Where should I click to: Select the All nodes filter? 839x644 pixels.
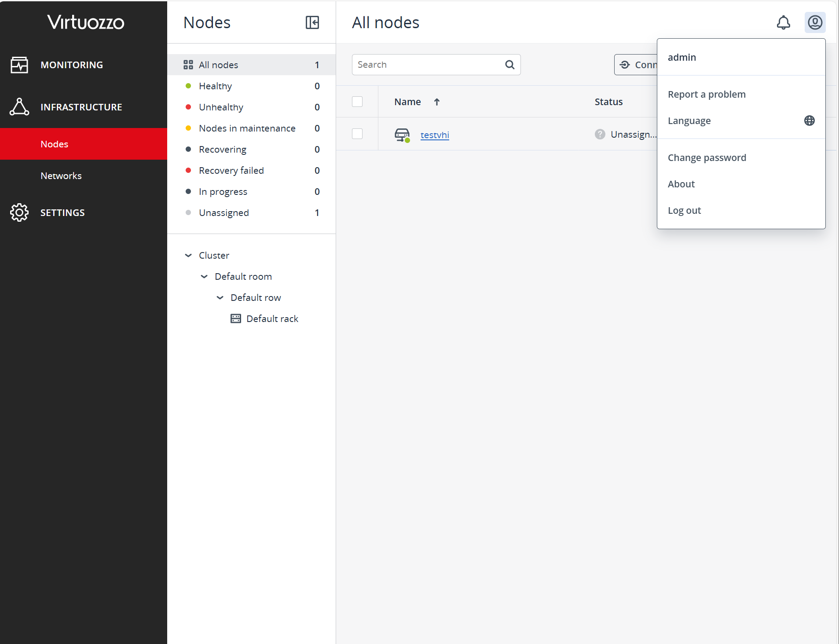252,65
